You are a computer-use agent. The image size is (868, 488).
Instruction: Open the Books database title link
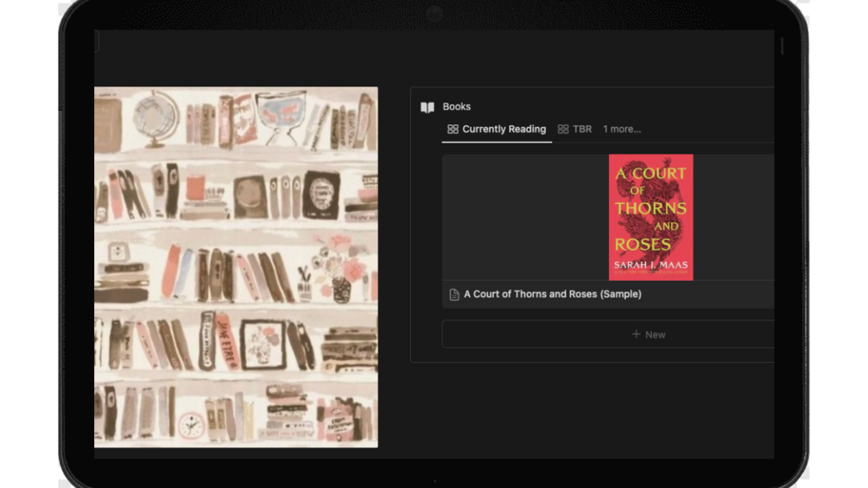[457, 107]
